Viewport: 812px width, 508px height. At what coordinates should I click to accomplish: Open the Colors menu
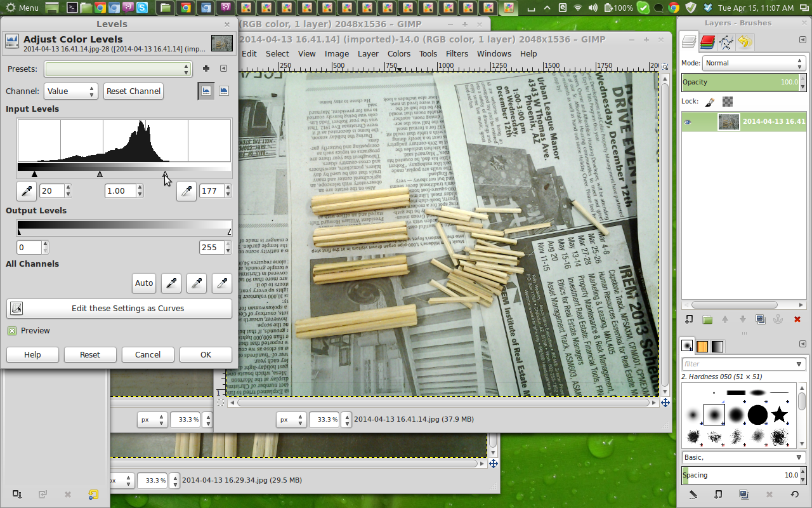tap(398, 54)
